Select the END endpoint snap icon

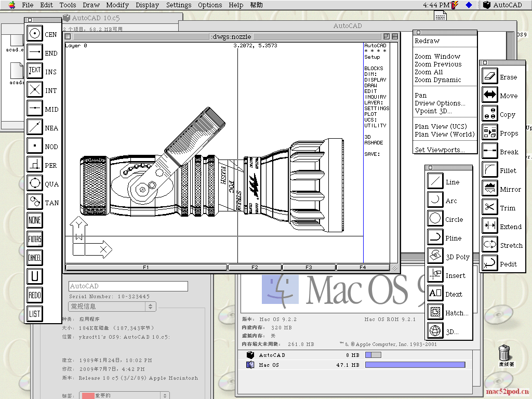pos(35,52)
